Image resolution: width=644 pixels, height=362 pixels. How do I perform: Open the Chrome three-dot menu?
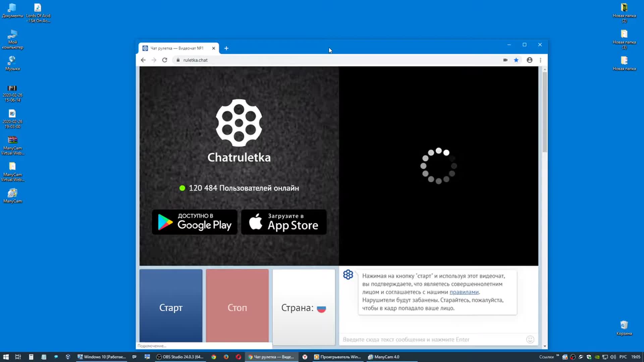click(x=540, y=60)
